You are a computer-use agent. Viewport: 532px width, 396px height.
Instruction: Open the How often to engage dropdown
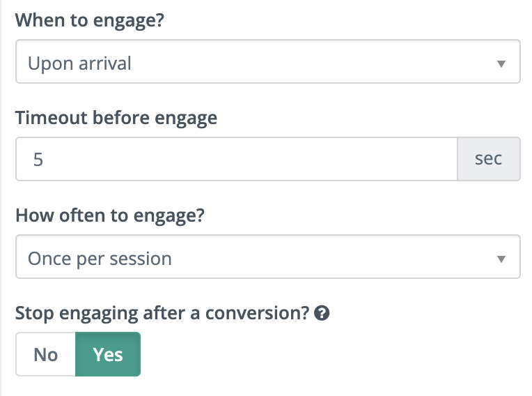[x=267, y=259]
